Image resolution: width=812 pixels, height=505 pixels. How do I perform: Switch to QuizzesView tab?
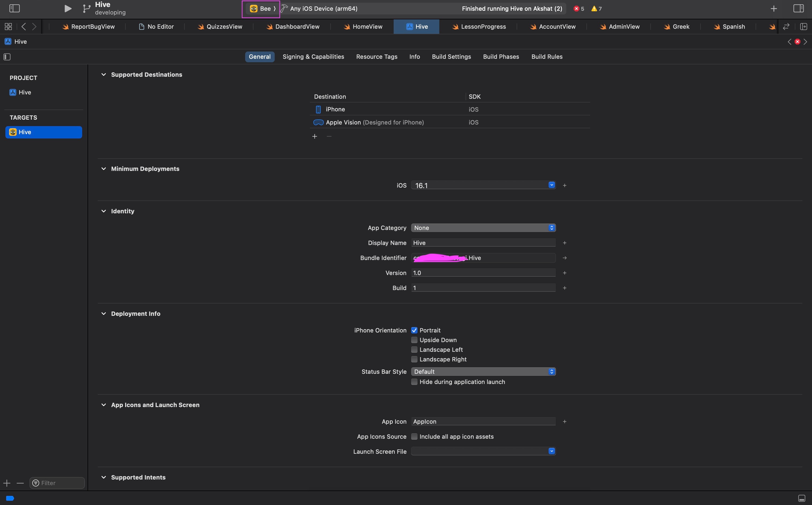pyautogui.click(x=220, y=27)
